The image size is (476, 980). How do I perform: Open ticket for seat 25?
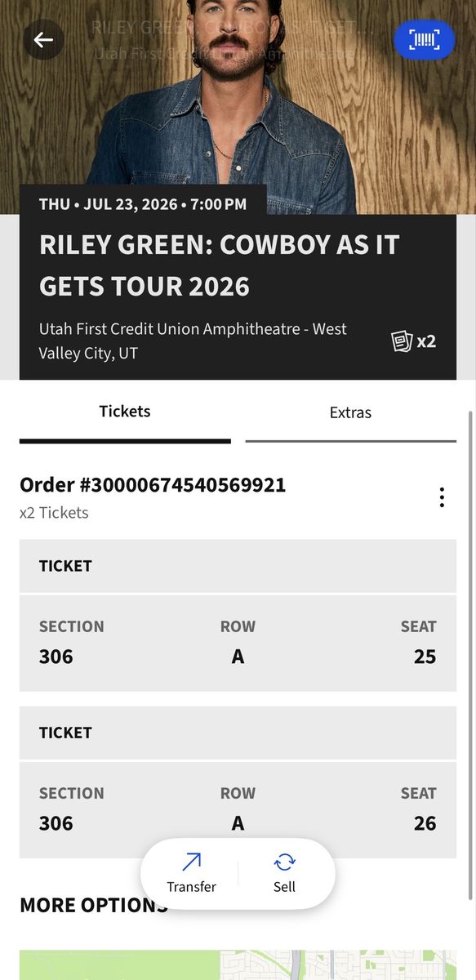(238, 643)
